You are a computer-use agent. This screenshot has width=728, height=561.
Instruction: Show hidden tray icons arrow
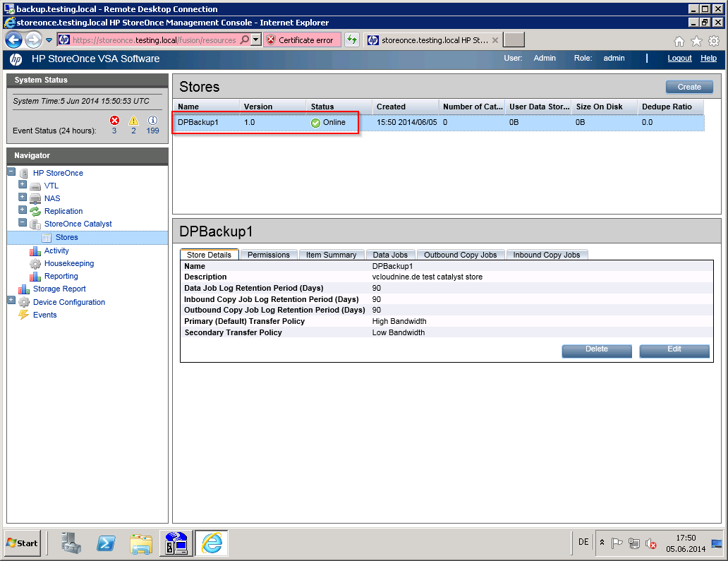click(x=602, y=543)
